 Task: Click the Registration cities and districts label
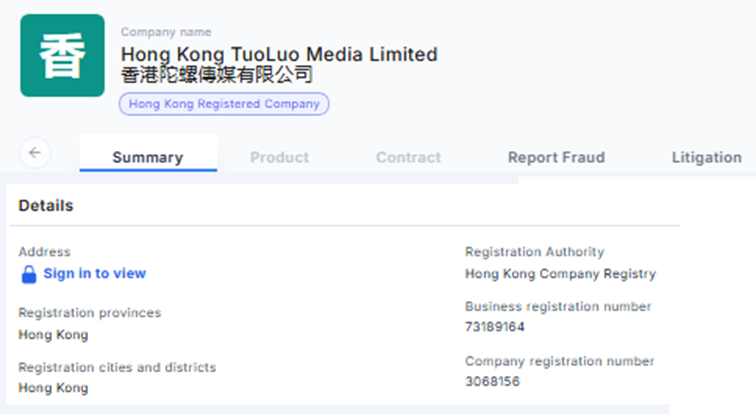(117, 367)
